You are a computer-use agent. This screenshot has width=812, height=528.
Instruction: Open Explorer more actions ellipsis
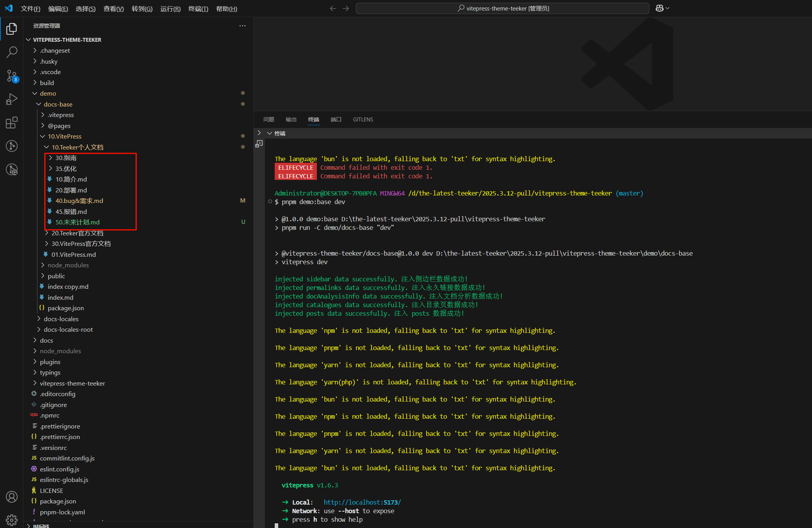click(242, 26)
